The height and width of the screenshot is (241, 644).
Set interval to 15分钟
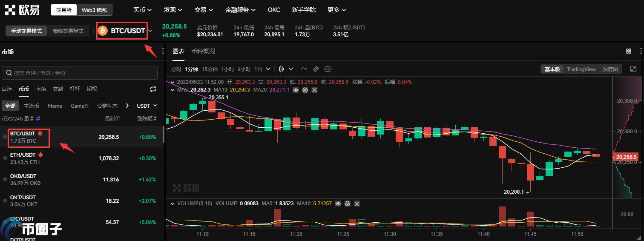coord(210,69)
